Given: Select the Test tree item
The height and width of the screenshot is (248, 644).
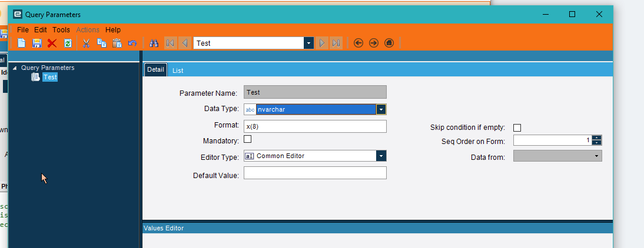Looking at the screenshot, I should click(50, 77).
